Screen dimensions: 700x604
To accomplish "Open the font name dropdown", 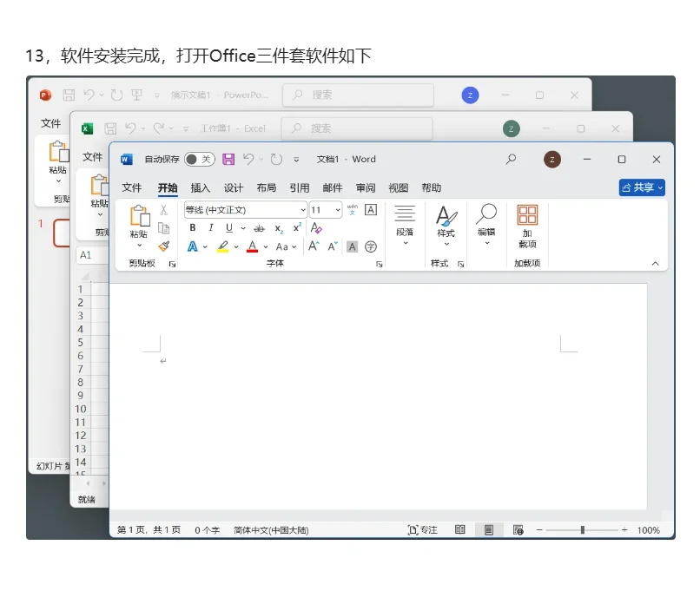I will point(301,210).
